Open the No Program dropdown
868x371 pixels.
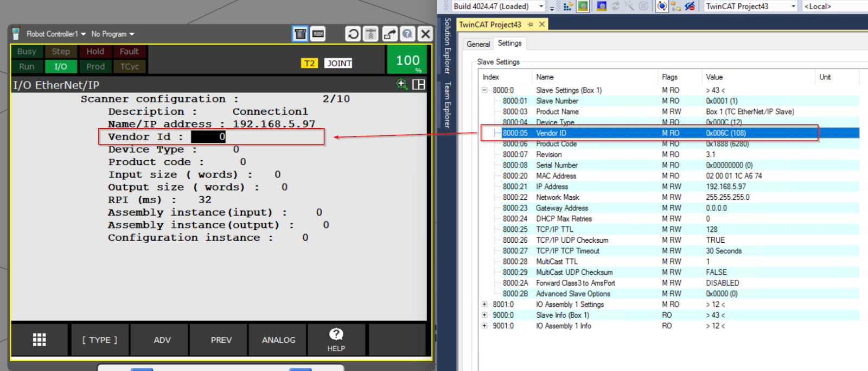(113, 34)
